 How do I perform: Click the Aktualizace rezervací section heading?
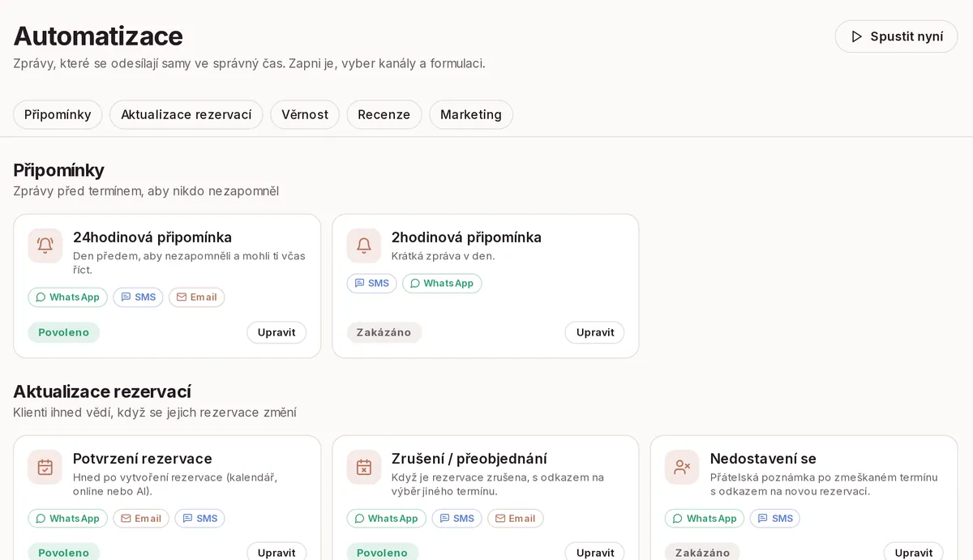tap(102, 391)
